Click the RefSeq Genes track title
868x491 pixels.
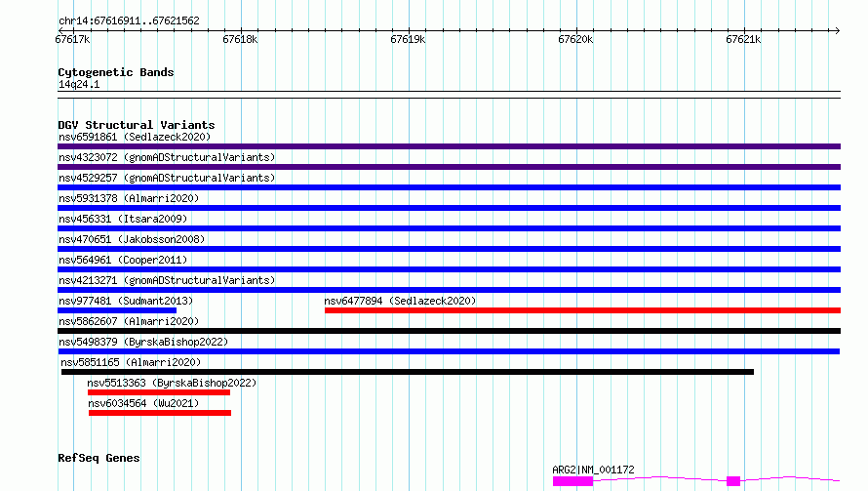tap(99, 459)
